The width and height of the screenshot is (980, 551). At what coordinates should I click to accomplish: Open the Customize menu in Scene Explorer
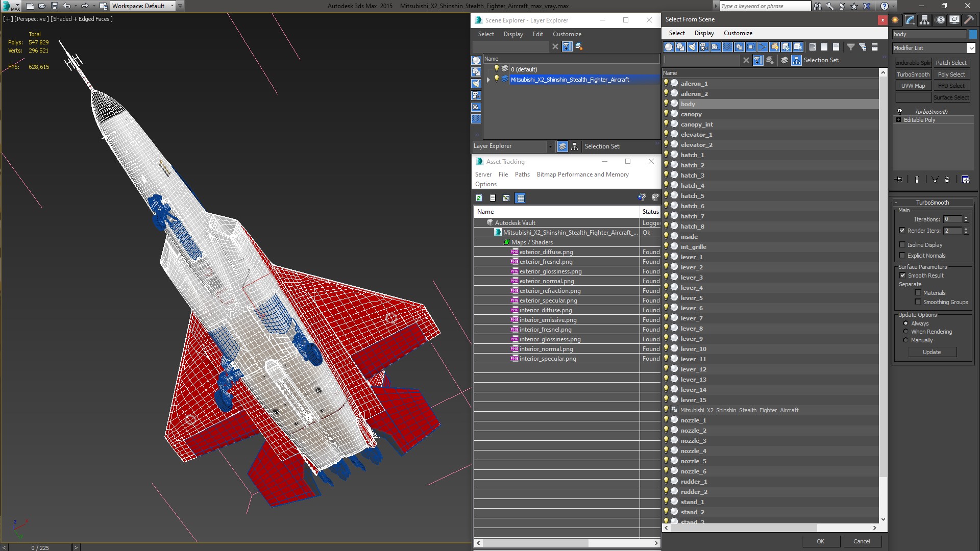(x=567, y=34)
